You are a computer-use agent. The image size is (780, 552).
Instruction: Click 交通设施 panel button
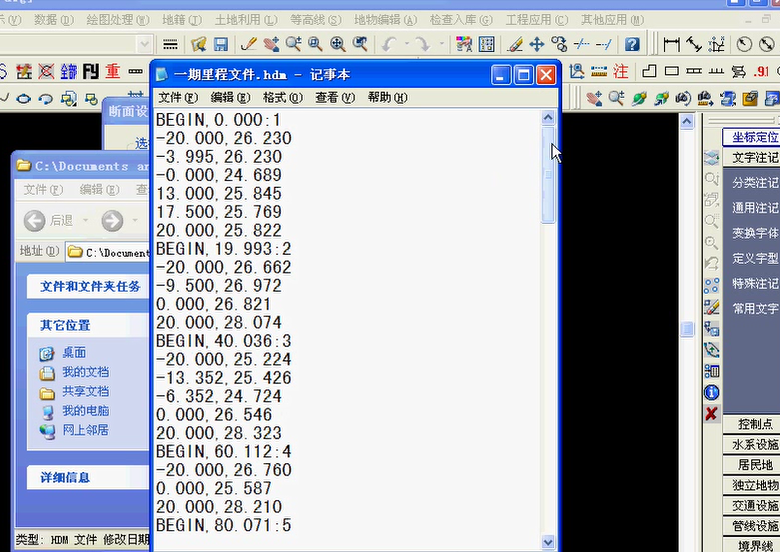[x=752, y=505]
